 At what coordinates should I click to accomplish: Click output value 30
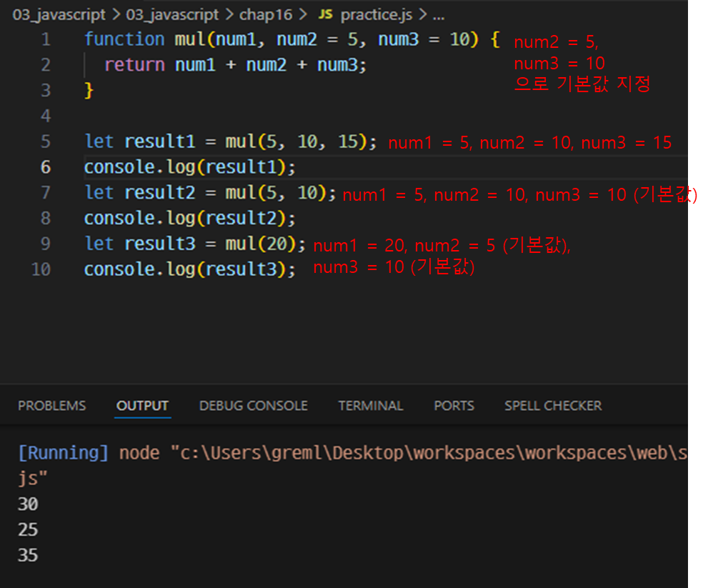click(x=28, y=504)
